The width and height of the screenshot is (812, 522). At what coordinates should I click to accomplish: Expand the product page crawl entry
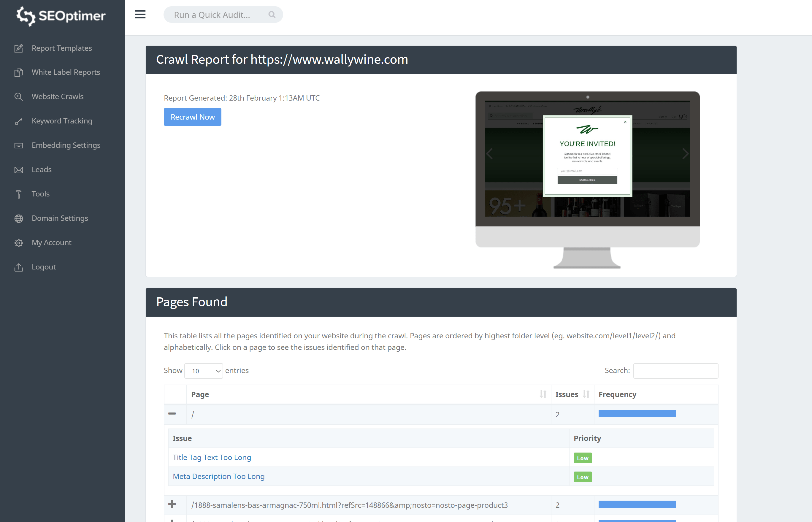[x=172, y=504]
